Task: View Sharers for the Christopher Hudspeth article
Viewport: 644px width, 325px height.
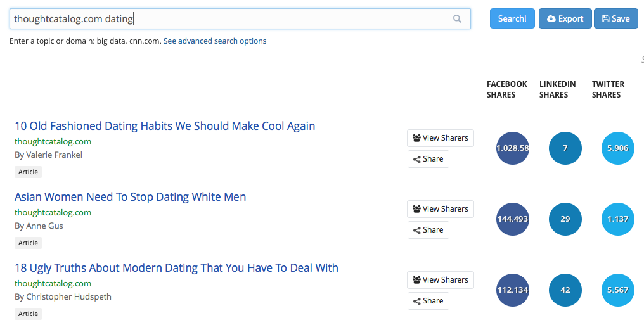Action: coord(441,280)
